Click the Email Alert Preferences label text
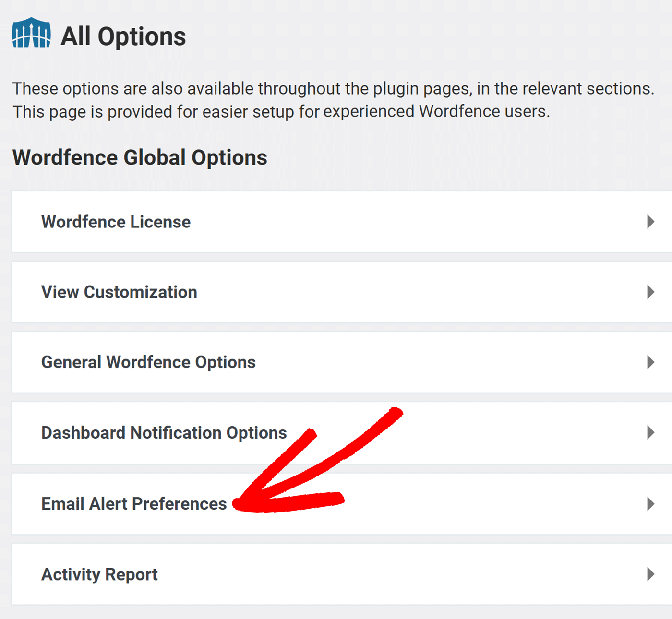The width and height of the screenshot is (672, 619). (x=133, y=504)
